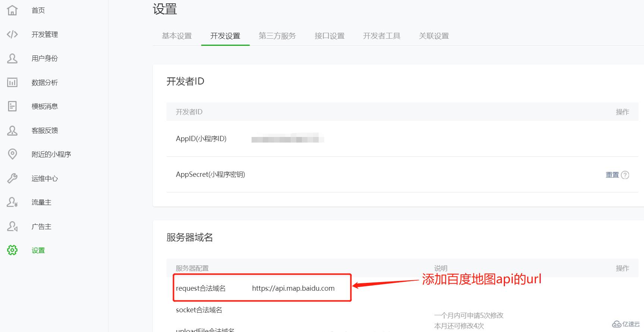Image resolution: width=644 pixels, height=332 pixels.
Task: Click the person icon beside 客服反馈
Action: pyautogui.click(x=12, y=130)
